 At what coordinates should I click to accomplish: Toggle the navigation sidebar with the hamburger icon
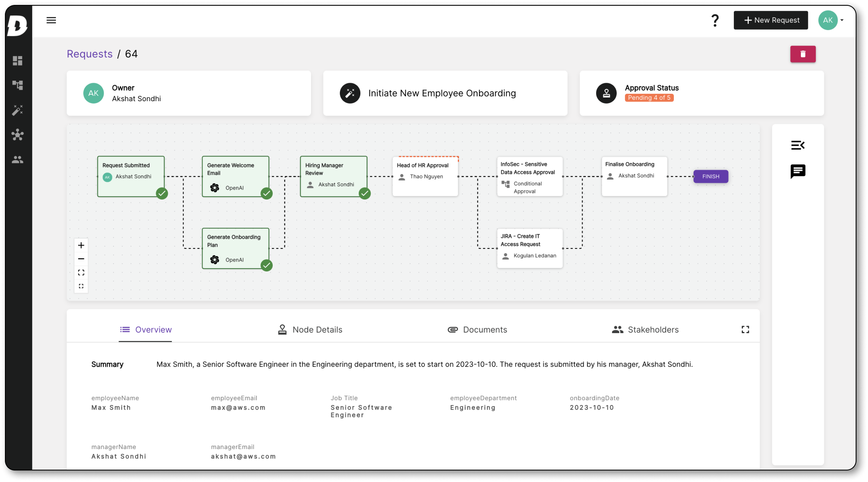coord(51,20)
